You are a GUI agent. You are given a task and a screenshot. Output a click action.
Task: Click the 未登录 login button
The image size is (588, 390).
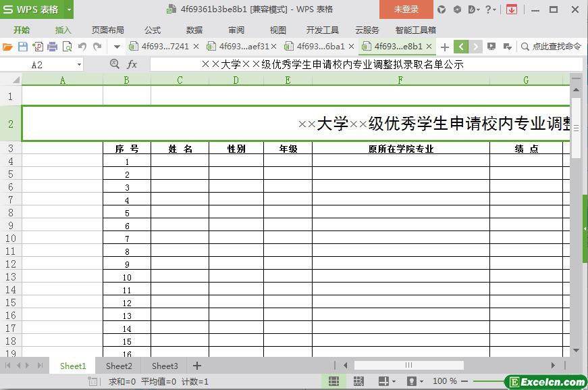406,9
